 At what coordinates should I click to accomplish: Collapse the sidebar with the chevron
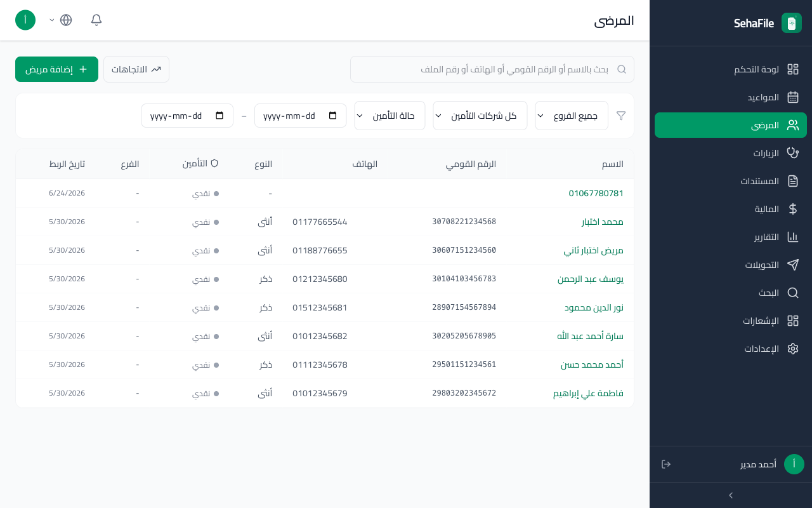coord(731,495)
